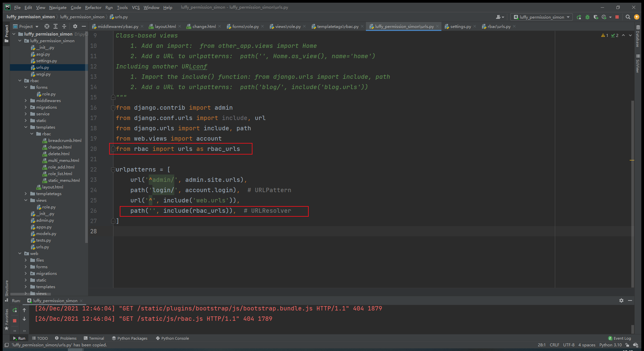The height and width of the screenshot is (351, 644).
Task: Click the Run console up arrow
Action: (x=24, y=310)
